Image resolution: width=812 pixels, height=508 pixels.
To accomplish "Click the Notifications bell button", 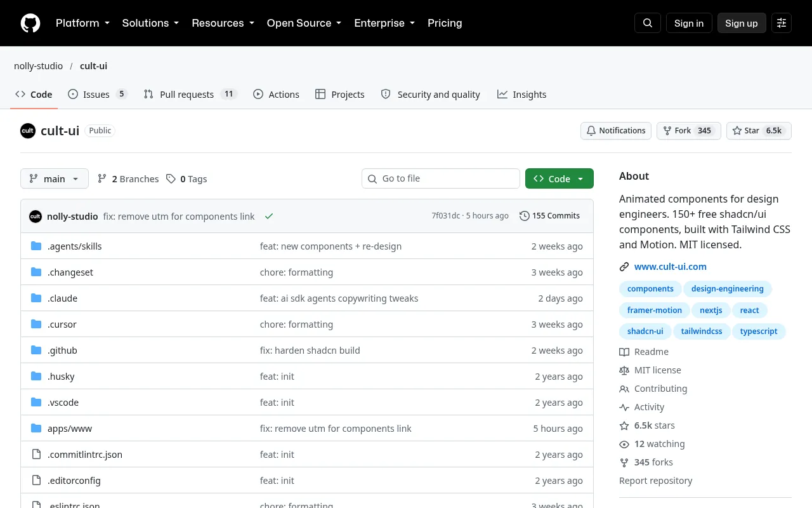I will click(x=616, y=131).
